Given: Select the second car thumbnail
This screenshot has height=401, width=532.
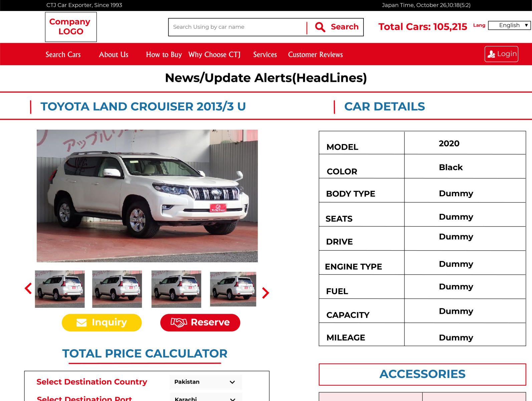Looking at the screenshot, I should coord(117,289).
